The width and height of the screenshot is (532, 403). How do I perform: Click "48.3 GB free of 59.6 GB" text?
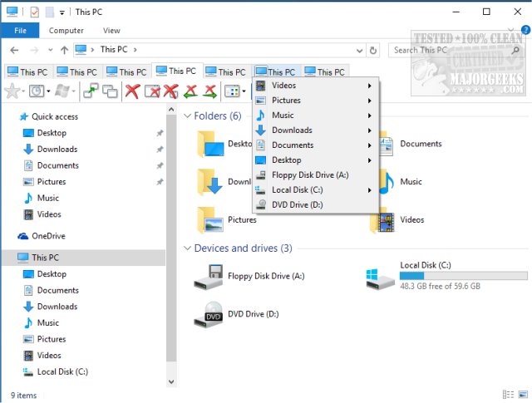pyautogui.click(x=440, y=287)
